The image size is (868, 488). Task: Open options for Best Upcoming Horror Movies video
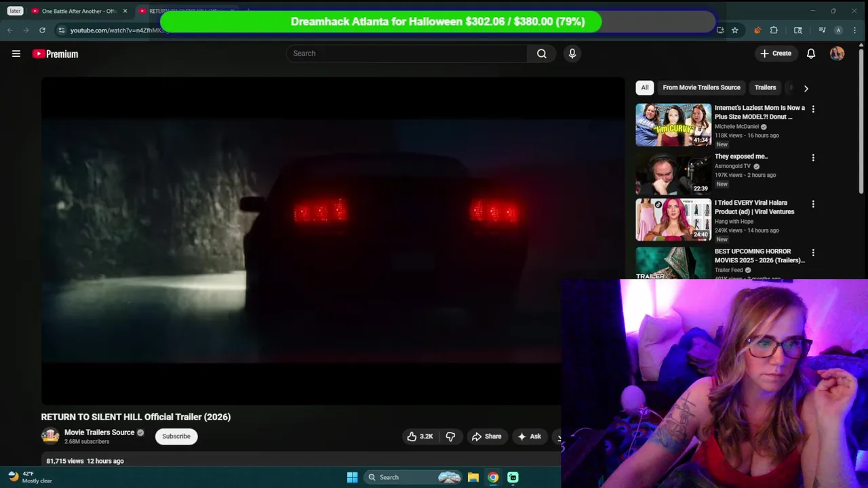pos(813,252)
